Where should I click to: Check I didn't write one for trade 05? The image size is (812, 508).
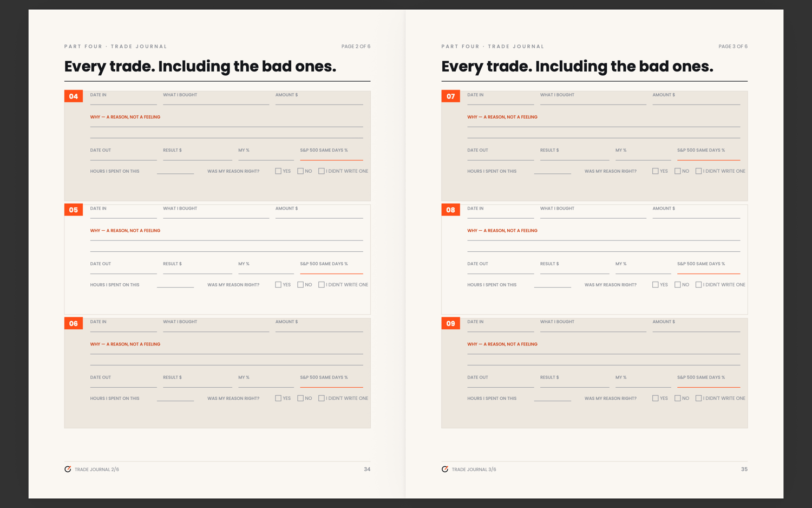[322, 285]
